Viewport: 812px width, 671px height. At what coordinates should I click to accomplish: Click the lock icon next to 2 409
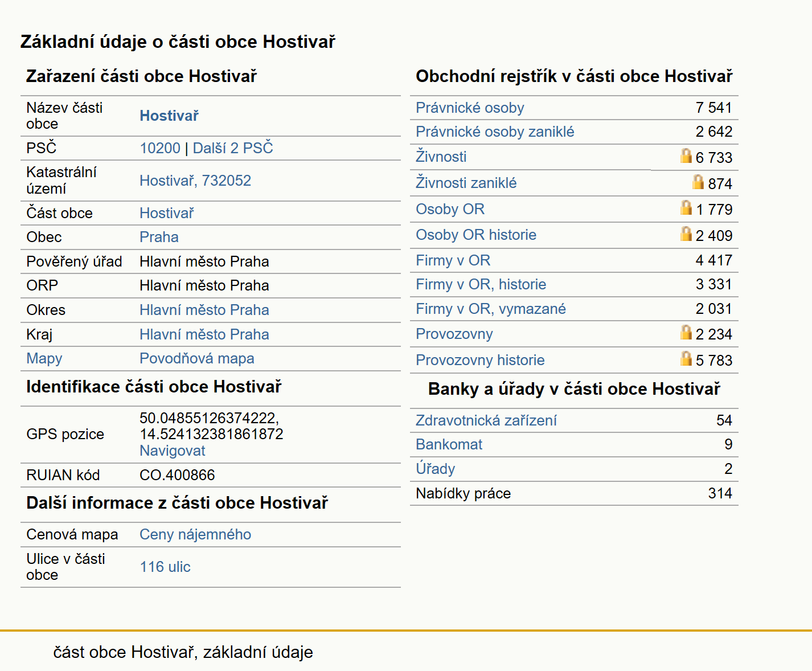tap(686, 234)
